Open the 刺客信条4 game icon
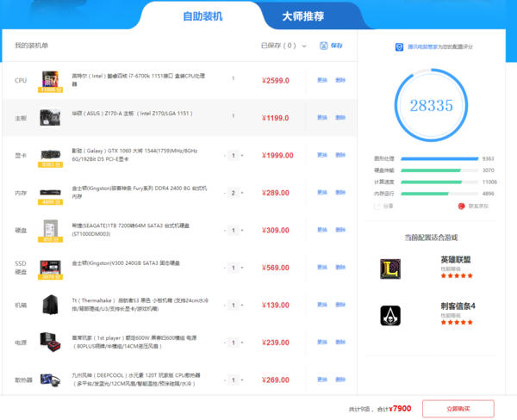The width and height of the screenshot is (517, 420). (390, 314)
